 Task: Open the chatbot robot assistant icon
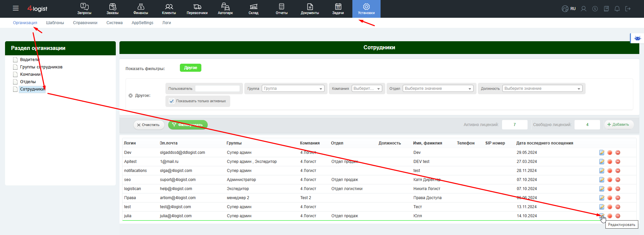point(638,38)
